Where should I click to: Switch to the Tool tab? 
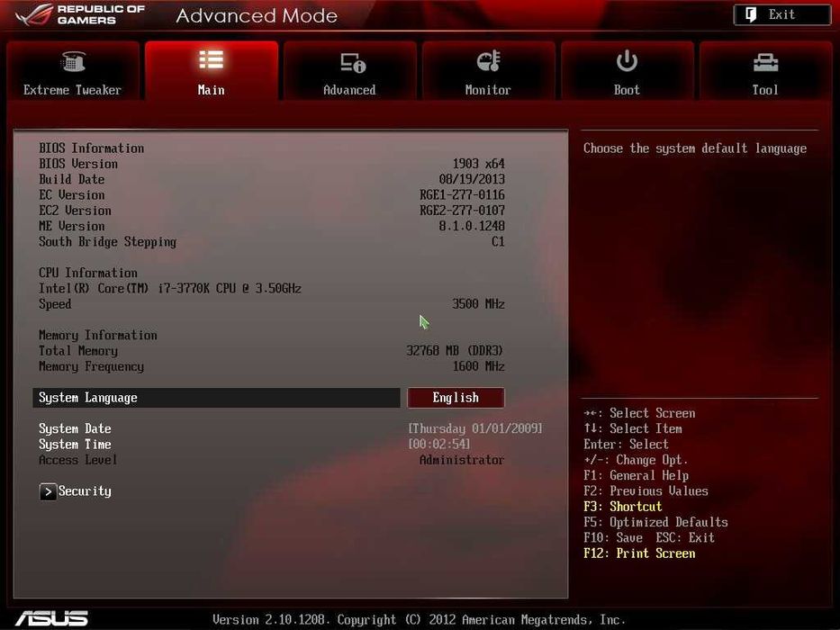(x=765, y=71)
